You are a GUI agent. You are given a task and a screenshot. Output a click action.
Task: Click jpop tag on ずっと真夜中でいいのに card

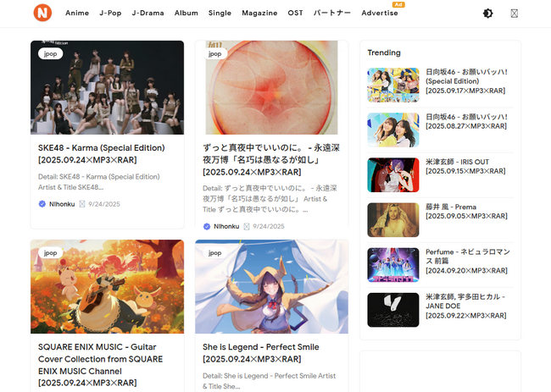pos(214,53)
